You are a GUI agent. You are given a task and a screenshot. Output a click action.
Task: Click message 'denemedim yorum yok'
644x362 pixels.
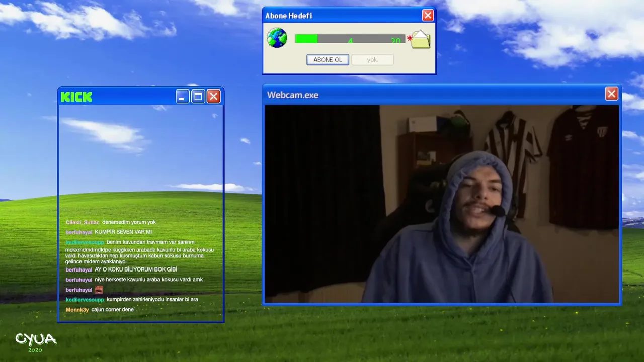click(x=129, y=222)
